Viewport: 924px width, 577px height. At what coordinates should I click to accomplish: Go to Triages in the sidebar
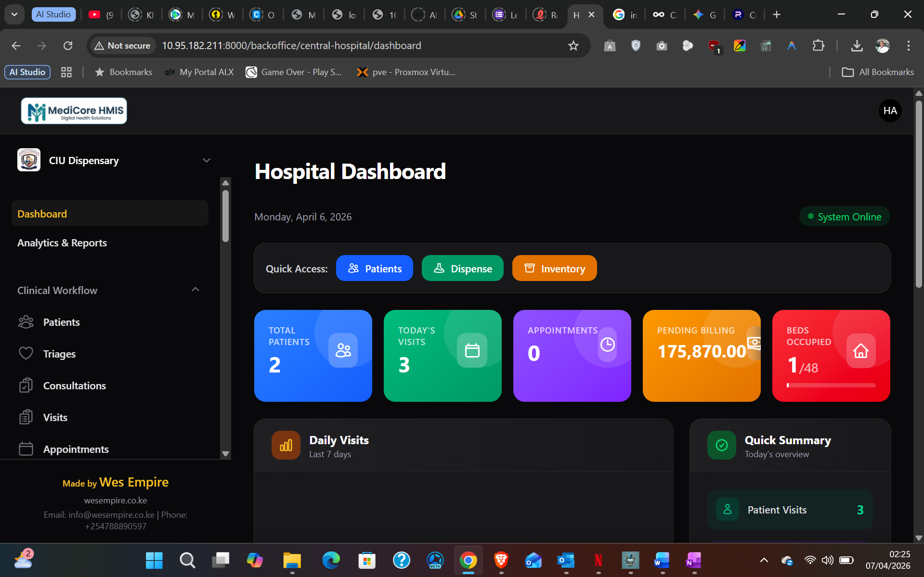(x=59, y=354)
